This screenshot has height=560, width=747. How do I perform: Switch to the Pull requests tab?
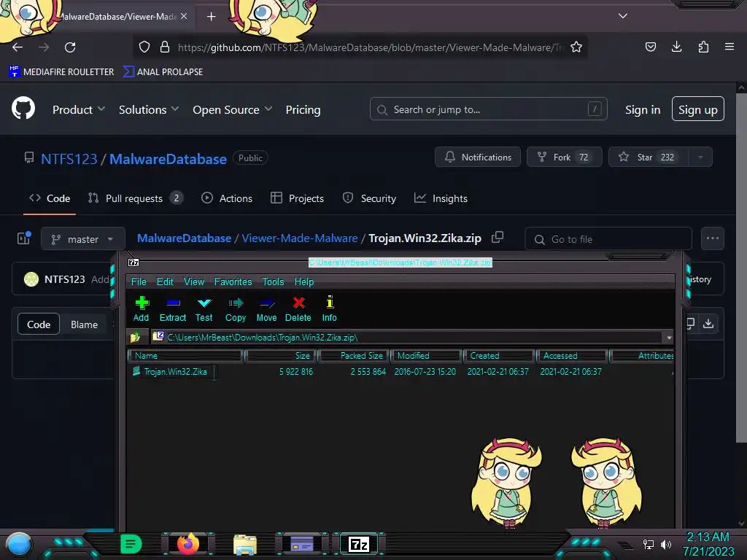(136, 198)
